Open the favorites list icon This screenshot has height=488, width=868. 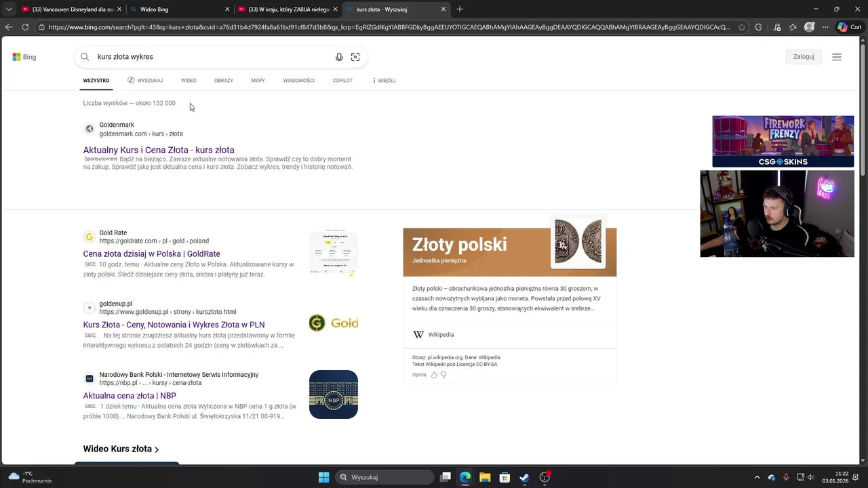click(x=793, y=27)
